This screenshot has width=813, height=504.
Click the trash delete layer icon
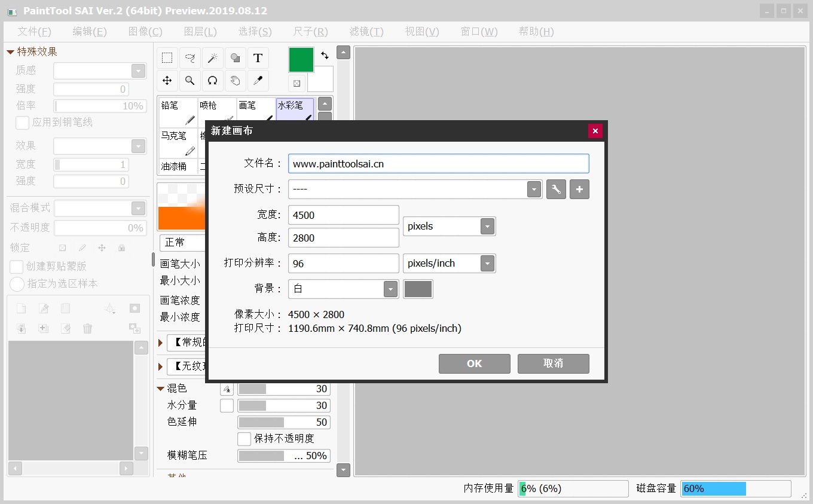pyautogui.click(x=88, y=328)
